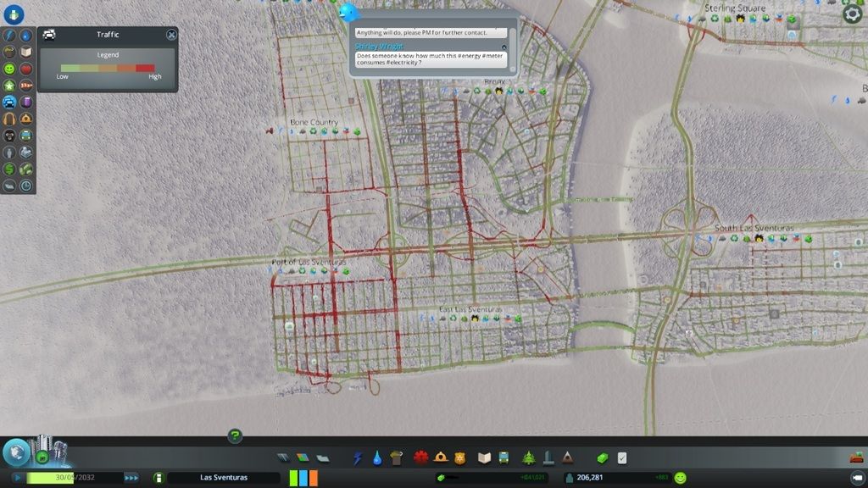Open the Districts paint menu
The width and height of the screenshot is (868, 488).
[x=323, y=458]
